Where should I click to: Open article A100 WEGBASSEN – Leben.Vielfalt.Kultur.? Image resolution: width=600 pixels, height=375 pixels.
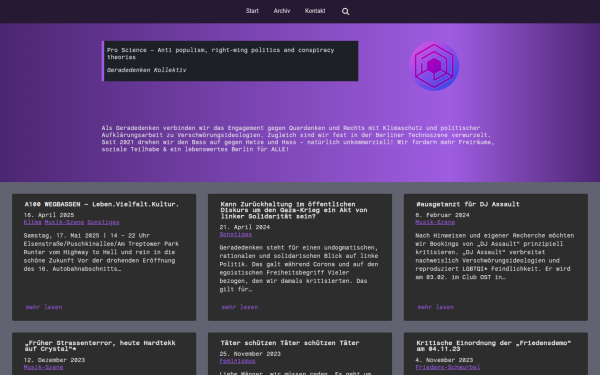click(102, 204)
